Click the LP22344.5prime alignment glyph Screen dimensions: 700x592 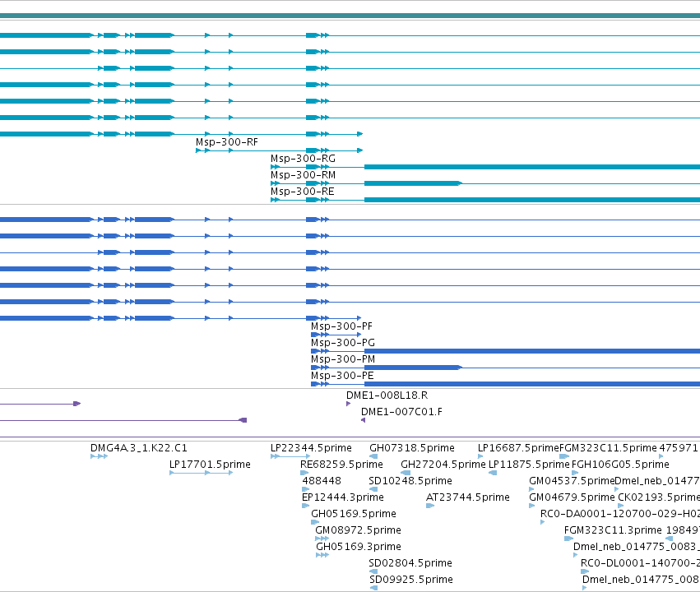(x=290, y=456)
